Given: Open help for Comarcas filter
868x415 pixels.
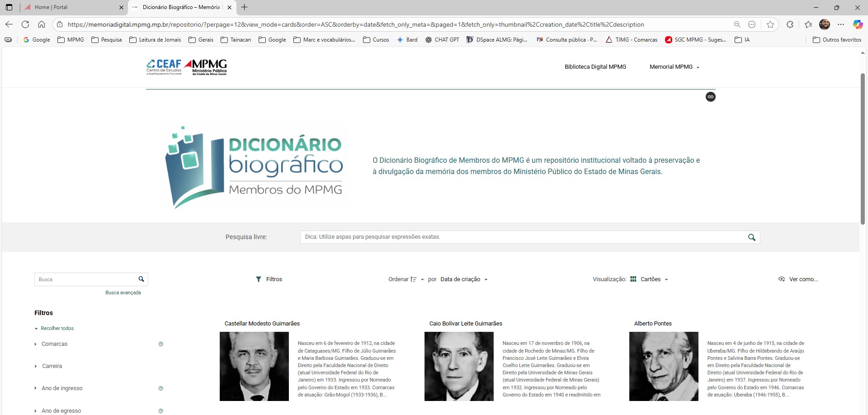Looking at the screenshot, I should 160,344.
